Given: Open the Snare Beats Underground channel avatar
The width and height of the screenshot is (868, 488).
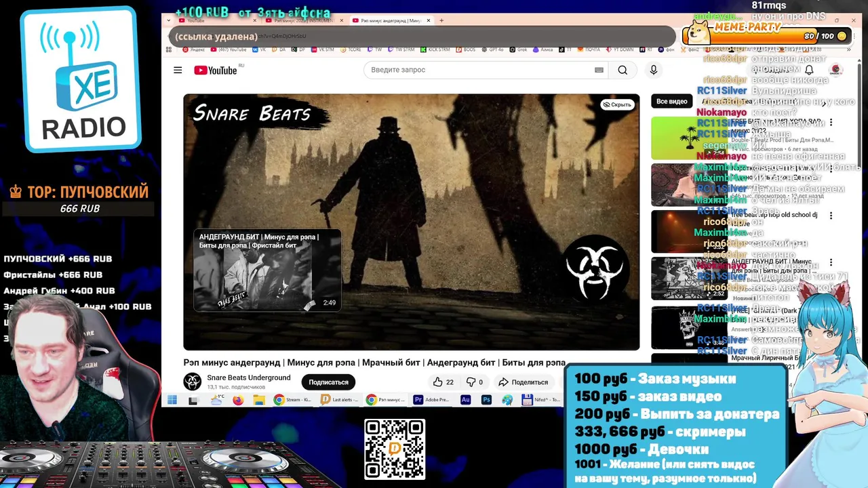Looking at the screenshot, I should coord(193,382).
